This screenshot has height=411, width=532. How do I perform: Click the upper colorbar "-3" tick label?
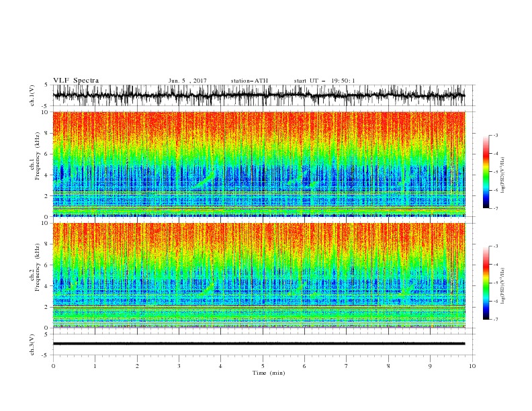tap(496, 135)
